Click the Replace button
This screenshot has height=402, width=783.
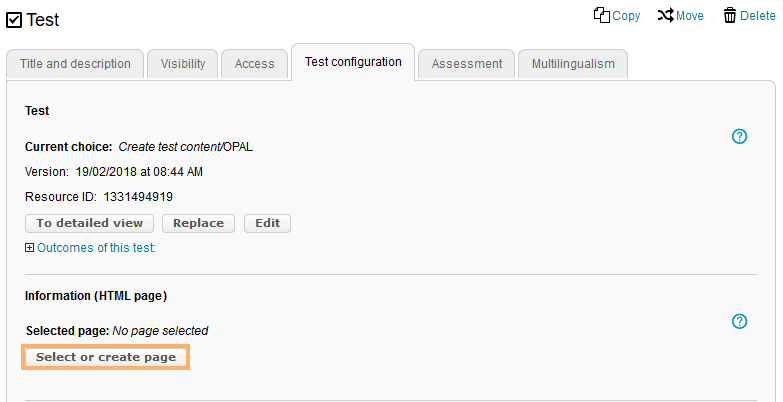(198, 223)
